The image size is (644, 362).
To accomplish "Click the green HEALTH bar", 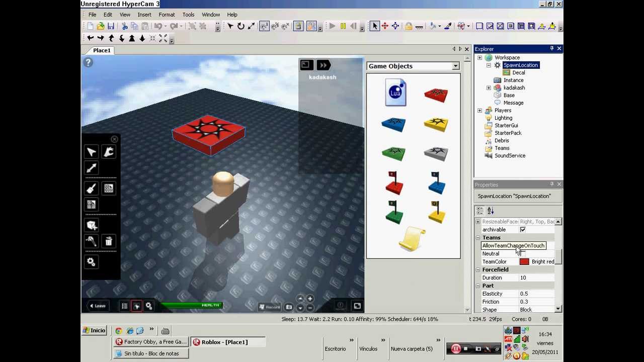I will click(x=191, y=305).
